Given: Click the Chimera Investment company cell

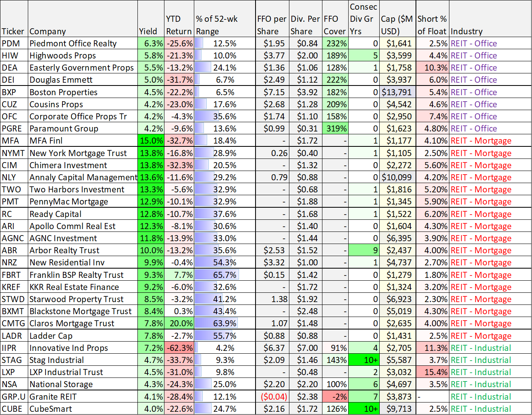Looking at the screenshot, I should click(x=83, y=165).
